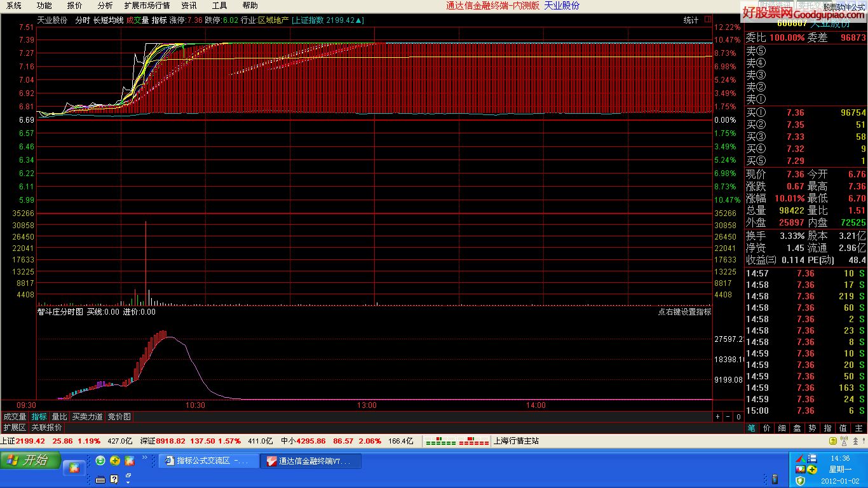This screenshot has height=488, width=868.
Task: Click 分时 label in chart header
Action: [83, 20]
